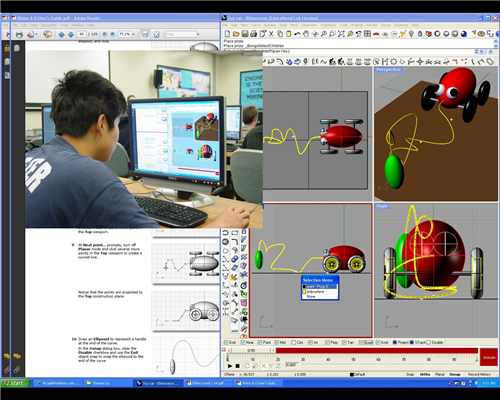Toggle the Project osnap option

(395, 342)
